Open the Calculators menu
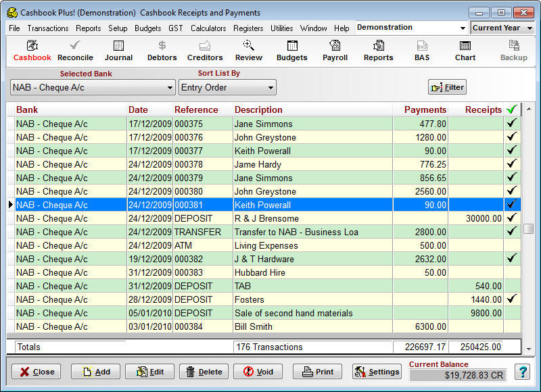The image size is (541, 392). tap(208, 28)
